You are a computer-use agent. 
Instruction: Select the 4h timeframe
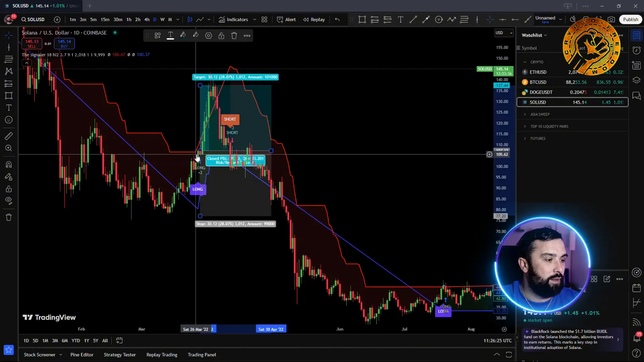(147, 19)
